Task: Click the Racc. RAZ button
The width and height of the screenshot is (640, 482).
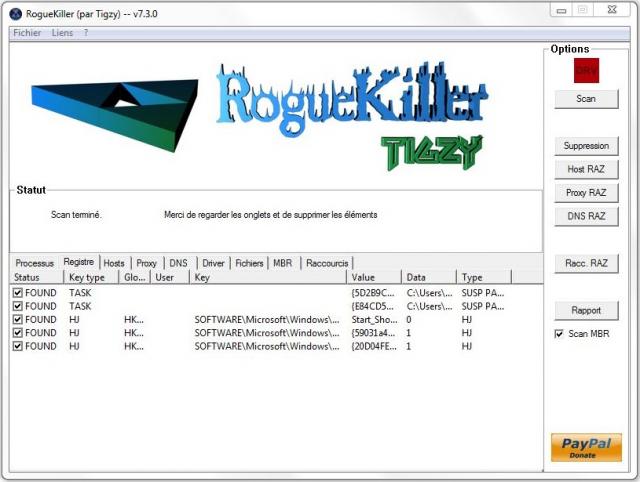Action: click(x=586, y=263)
